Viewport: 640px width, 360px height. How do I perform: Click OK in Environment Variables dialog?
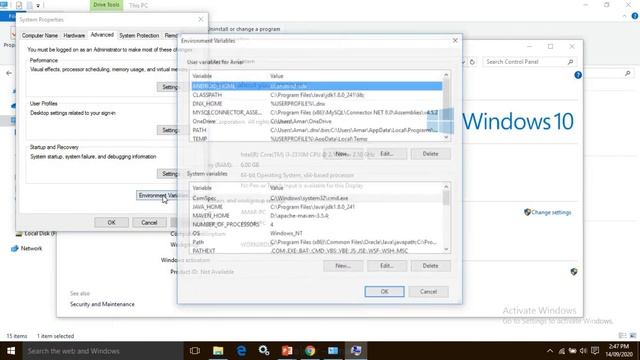384,291
